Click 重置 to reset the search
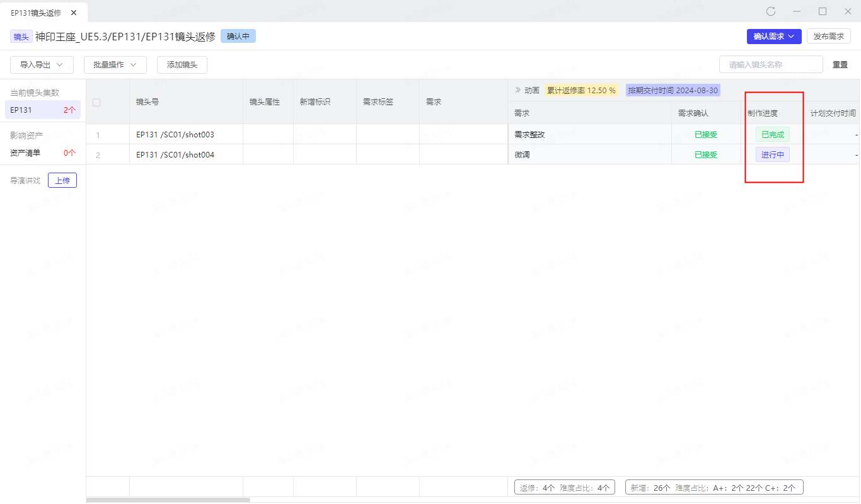The height and width of the screenshot is (504, 861). point(840,65)
